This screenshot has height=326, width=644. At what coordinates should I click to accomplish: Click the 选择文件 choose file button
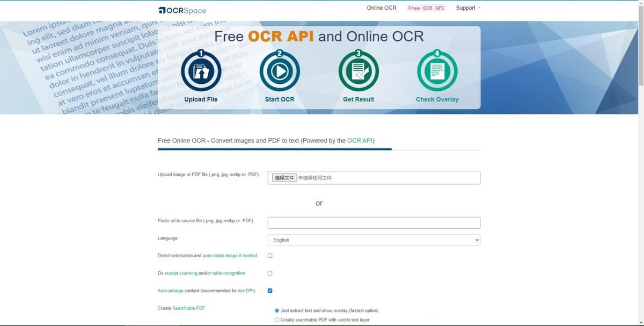[x=284, y=178]
